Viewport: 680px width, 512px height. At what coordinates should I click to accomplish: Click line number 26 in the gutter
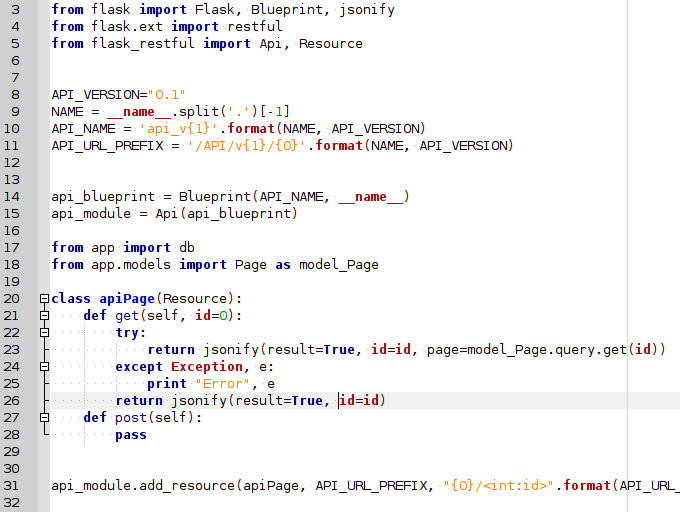tap(12, 401)
